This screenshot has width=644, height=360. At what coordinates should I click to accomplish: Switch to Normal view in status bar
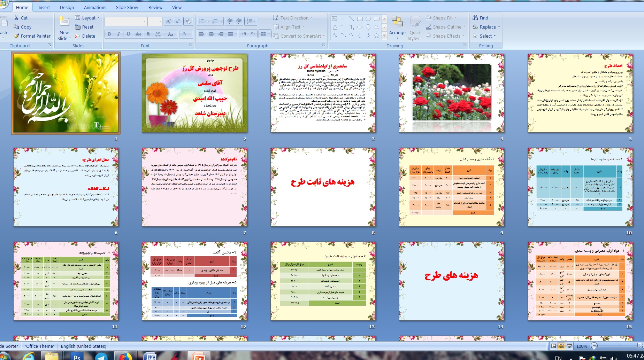click(553, 346)
